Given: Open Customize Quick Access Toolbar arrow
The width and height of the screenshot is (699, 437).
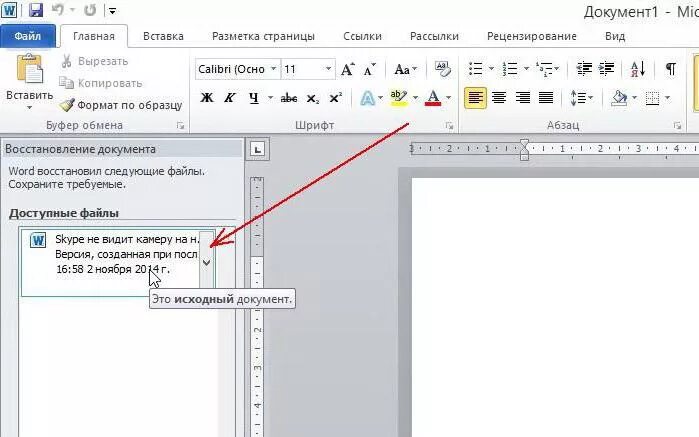Looking at the screenshot, I should pos(112,11).
